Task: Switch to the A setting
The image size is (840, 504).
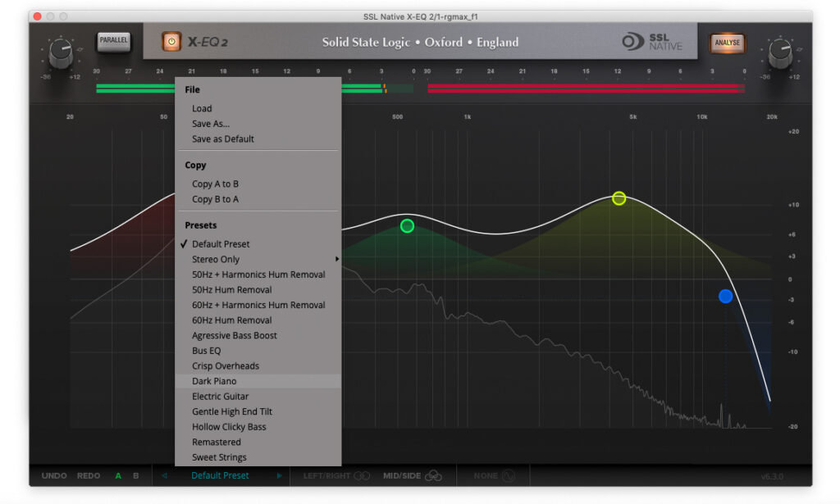Action: 118,475
